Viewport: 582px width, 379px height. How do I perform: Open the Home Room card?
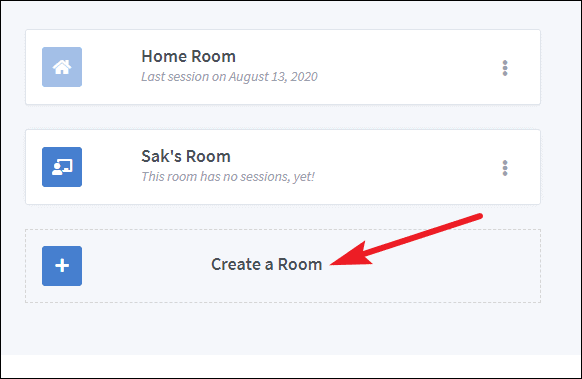tap(283, 67)
